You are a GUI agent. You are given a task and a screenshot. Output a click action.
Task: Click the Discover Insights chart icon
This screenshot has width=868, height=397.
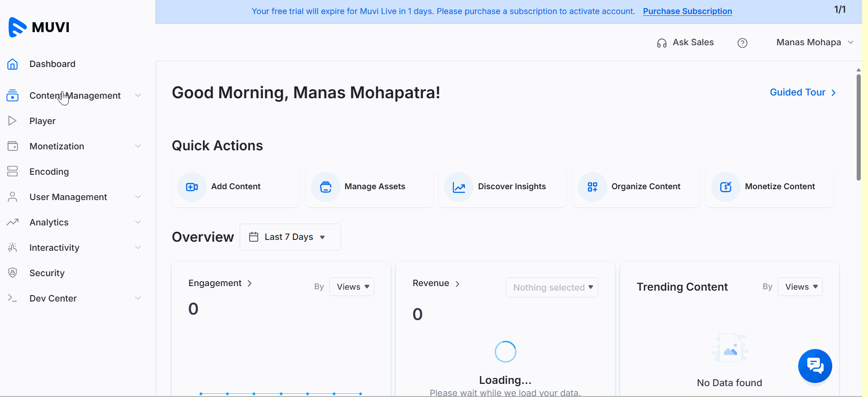(x=459, y=187)
